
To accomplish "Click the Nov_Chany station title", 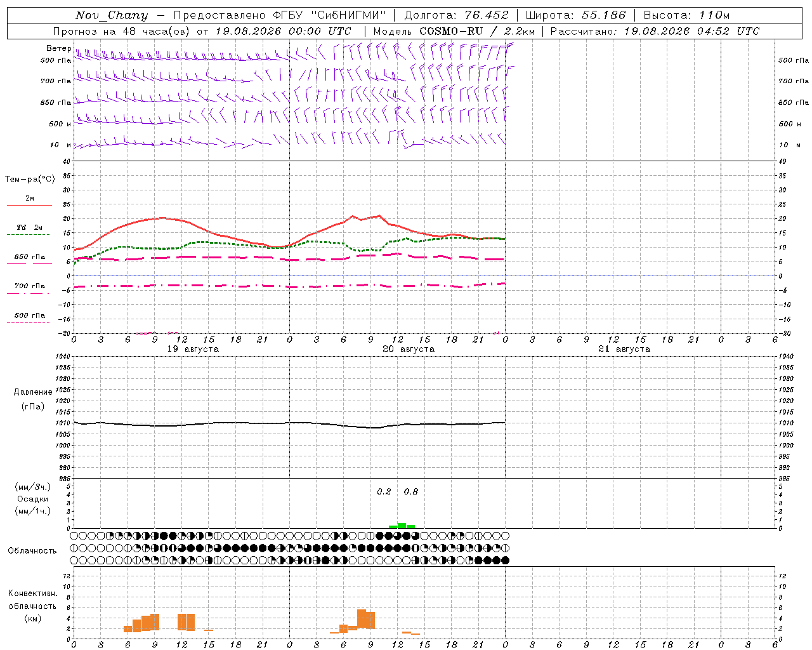I will (x=112, y=15).
